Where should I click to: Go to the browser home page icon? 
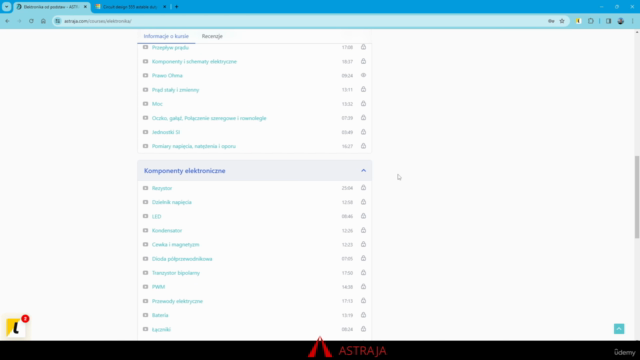click(x=43, y=21)
